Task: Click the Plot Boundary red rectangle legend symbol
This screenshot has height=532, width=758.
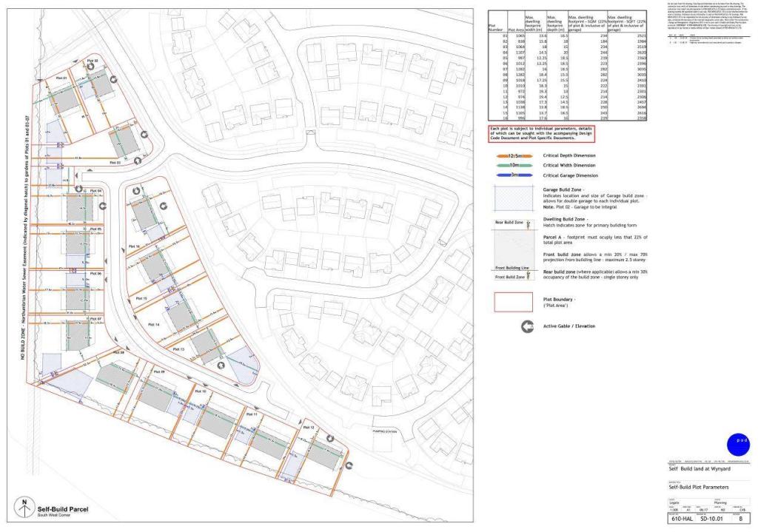Action: (513, 302)
